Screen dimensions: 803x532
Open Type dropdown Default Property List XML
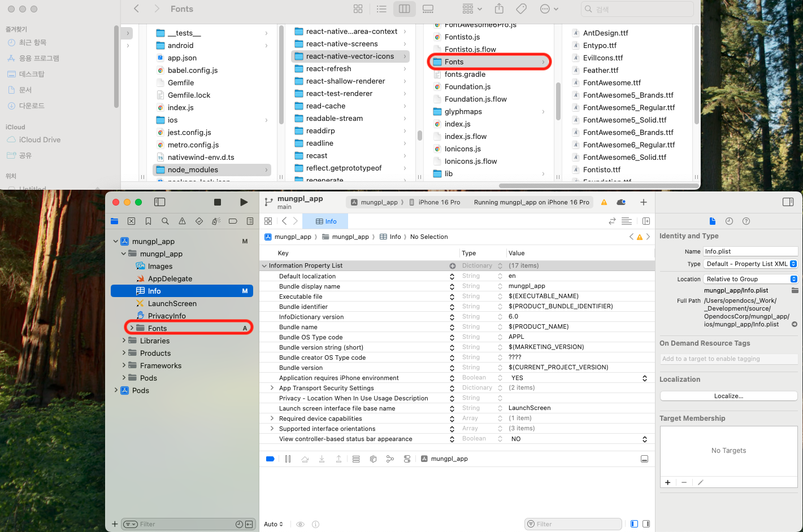pos(750,264)
